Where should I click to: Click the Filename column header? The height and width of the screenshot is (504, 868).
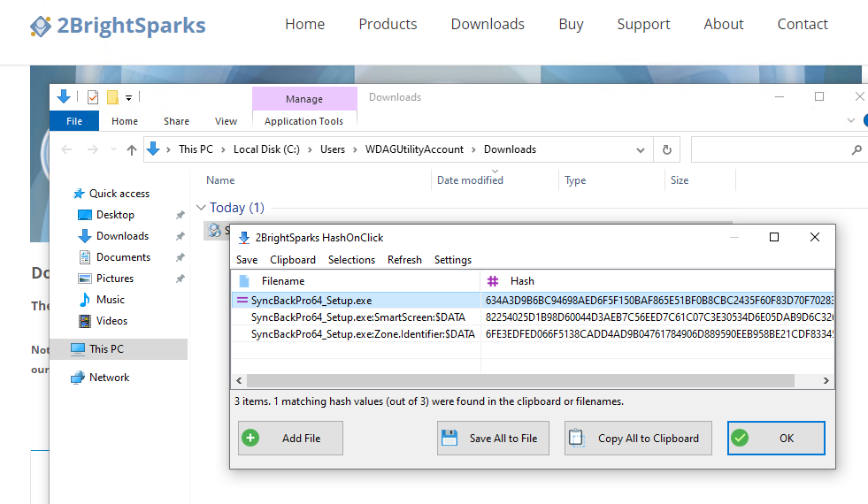[356, 281]
